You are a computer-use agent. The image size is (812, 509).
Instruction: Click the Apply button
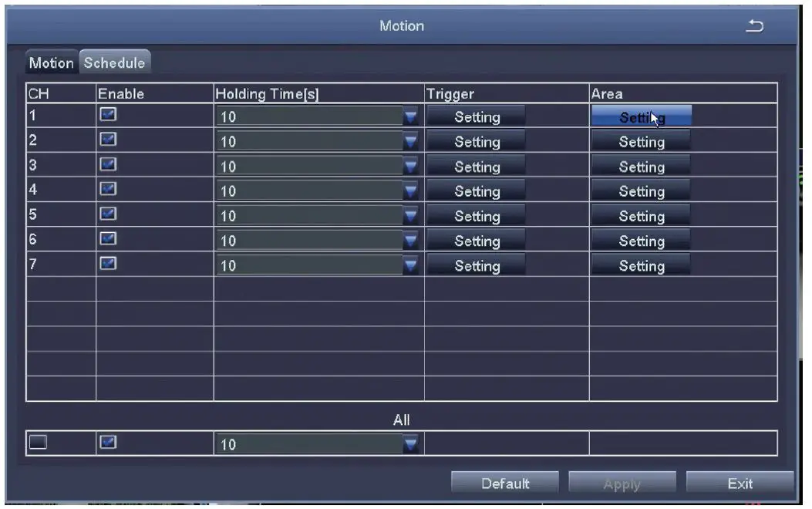(x=622, y=483)
